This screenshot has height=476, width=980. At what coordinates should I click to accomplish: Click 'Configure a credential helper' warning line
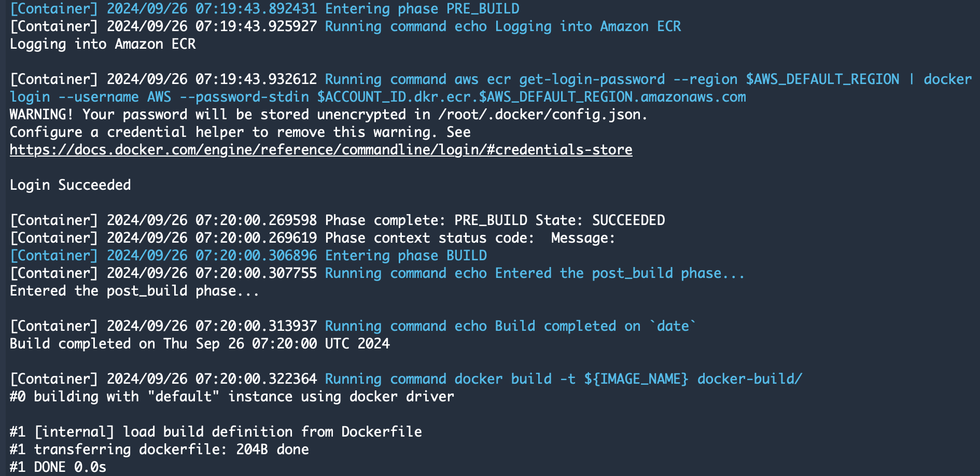(240, 132)
